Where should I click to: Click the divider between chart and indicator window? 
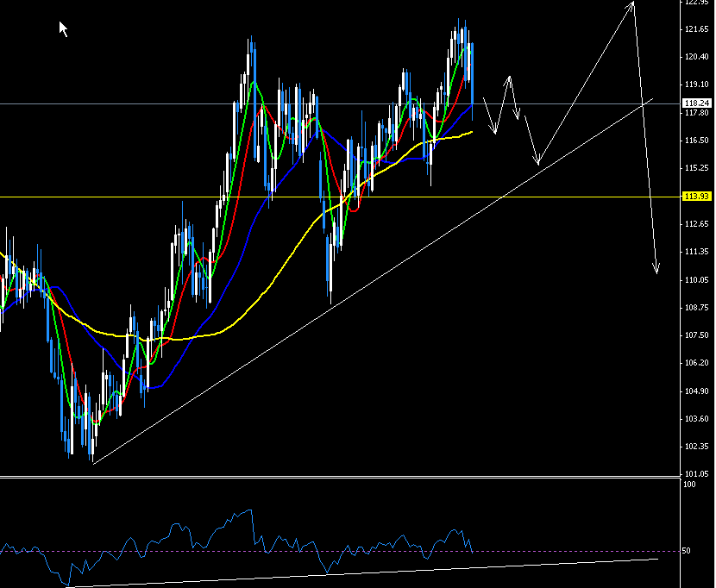click(x=345, y=474)
